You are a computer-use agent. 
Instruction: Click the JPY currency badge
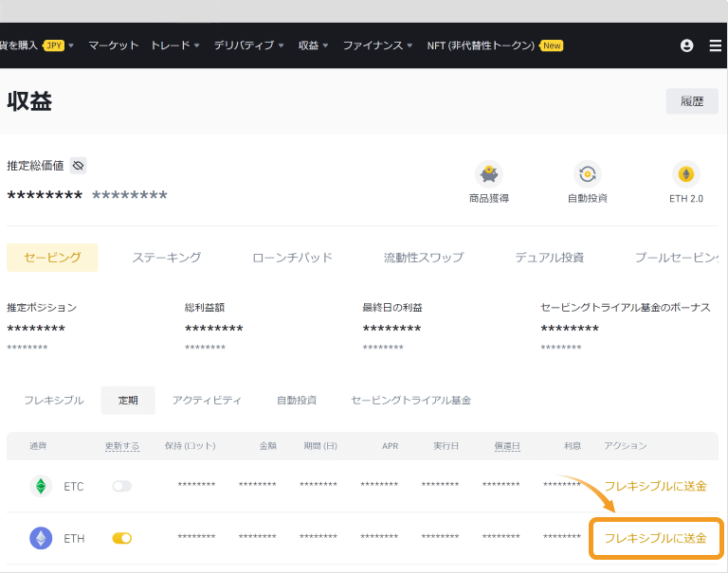pos(54,45)
